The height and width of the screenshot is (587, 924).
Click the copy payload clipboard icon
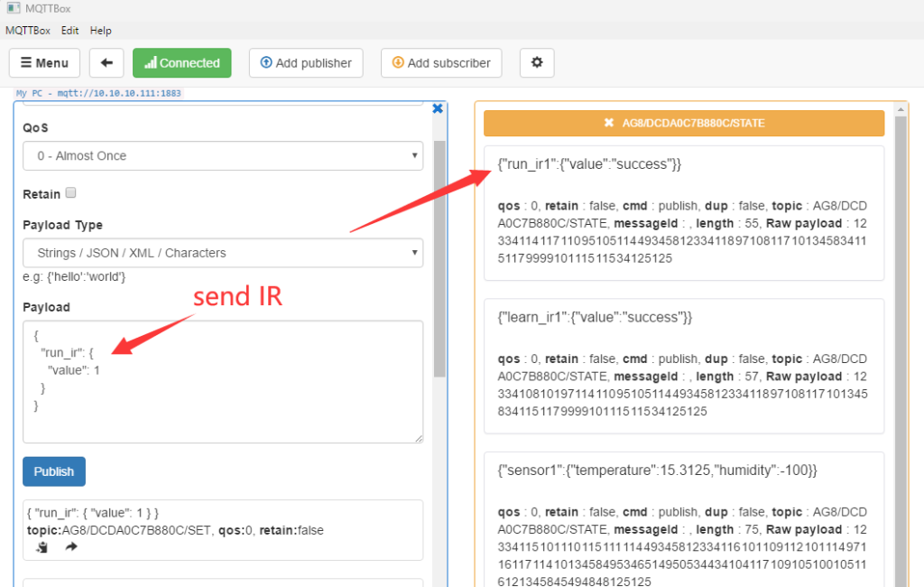coord(42,547)
